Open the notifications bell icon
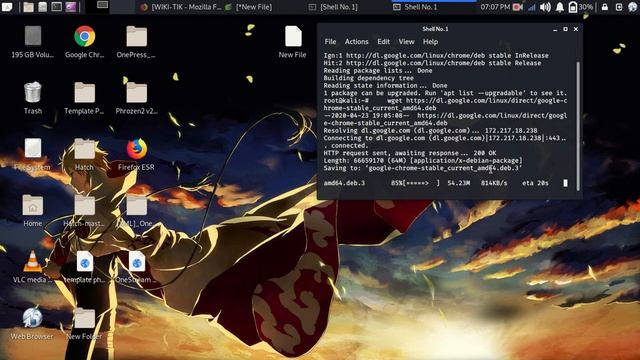 [x=560, y=7]
